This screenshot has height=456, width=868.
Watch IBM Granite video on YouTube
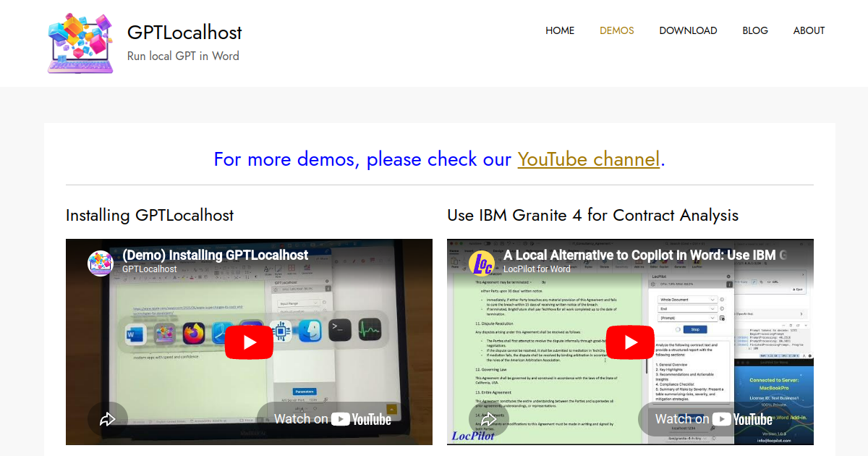(714, 419)
